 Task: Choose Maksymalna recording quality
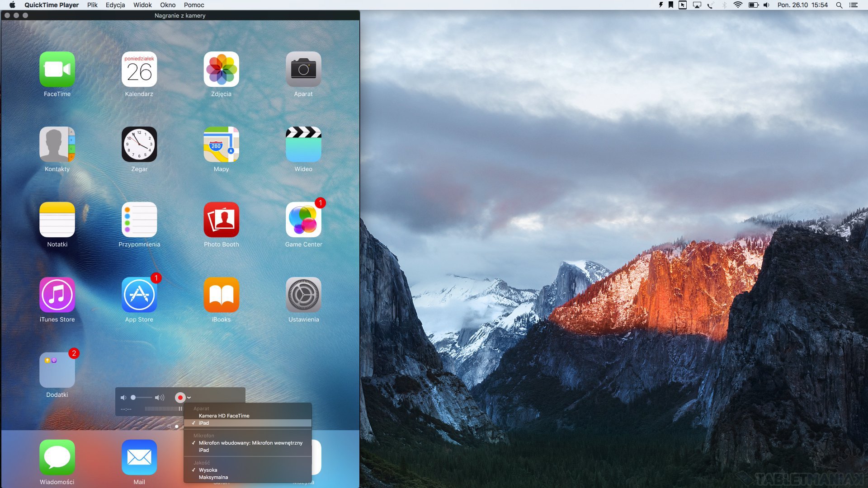coord(213,477)
